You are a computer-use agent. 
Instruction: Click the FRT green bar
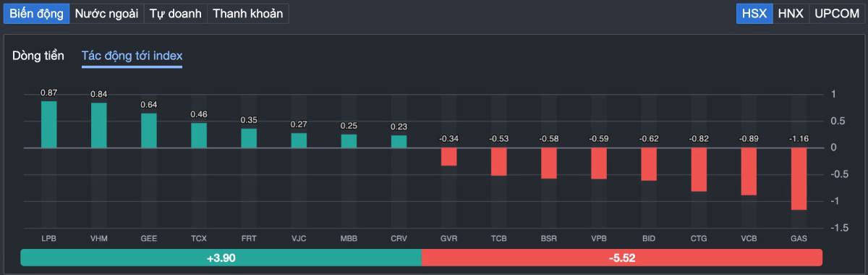[249, 138]
